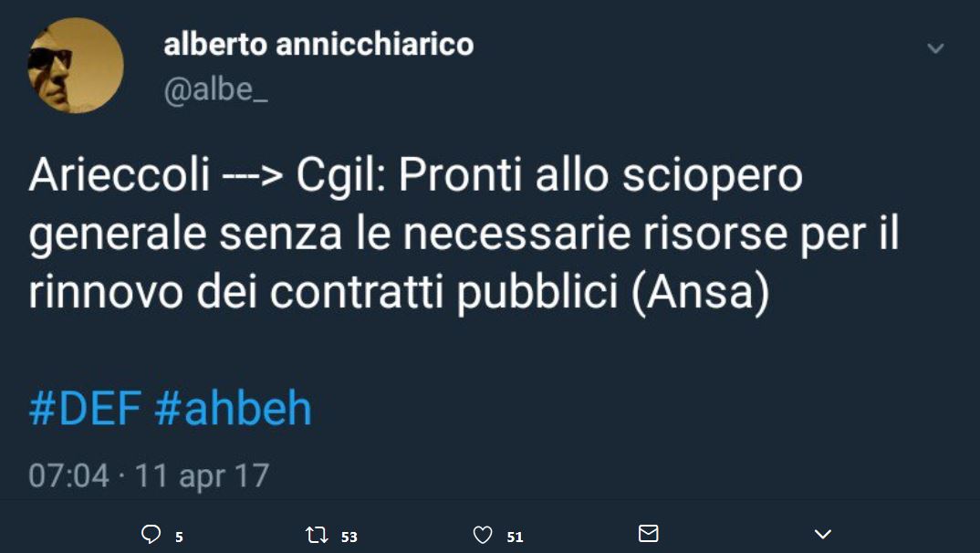
Task: Click the 11 apr 17 tweet date
Action: tap(202, 476)
